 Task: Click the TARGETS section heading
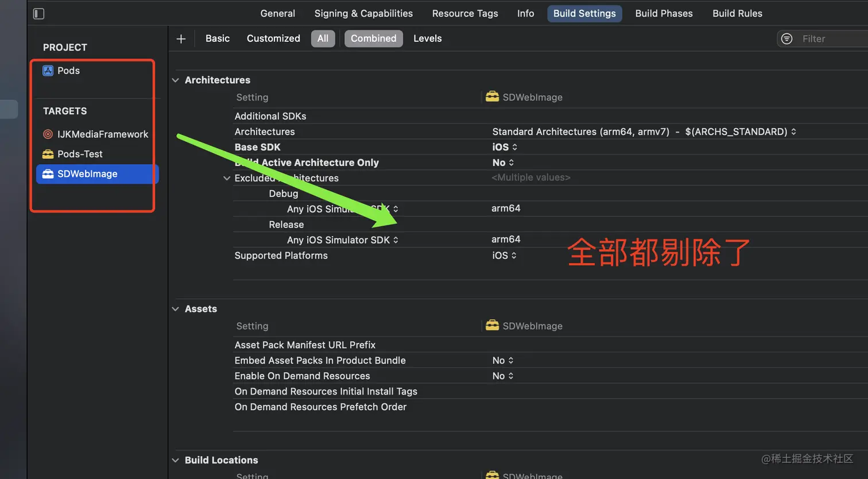pyautogui.click(x=65, y=111)
